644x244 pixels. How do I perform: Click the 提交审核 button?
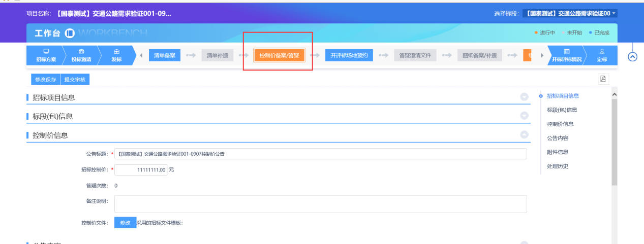tap(75, 80)
